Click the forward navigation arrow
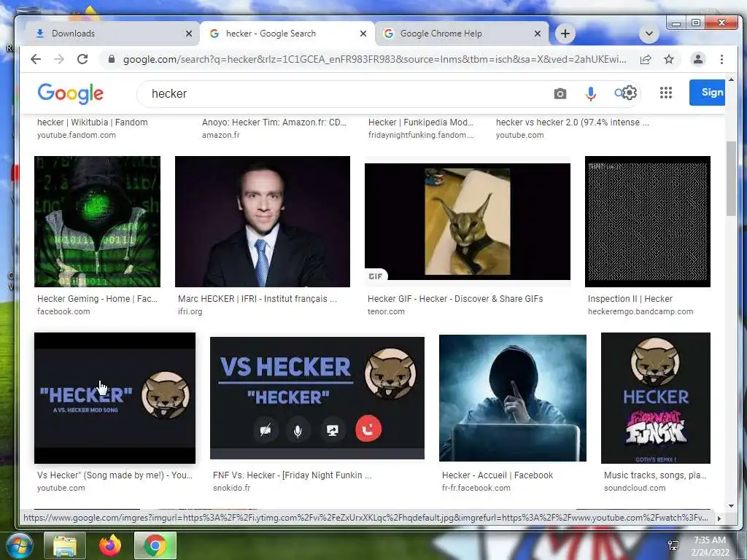Image resolution: width=747 pixels, height=560 pixels. (x=59, y=59)
